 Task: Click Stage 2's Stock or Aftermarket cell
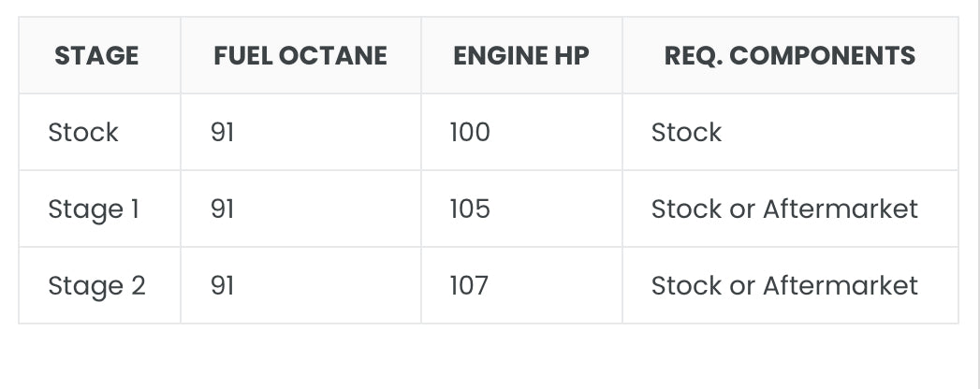(x=784, y=286)
